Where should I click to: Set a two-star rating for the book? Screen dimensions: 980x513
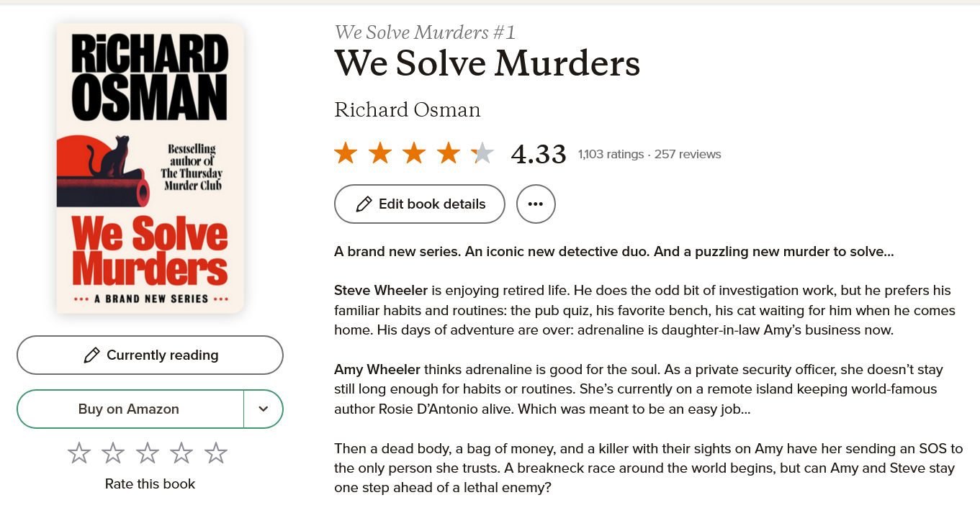(x=112, y=453)
